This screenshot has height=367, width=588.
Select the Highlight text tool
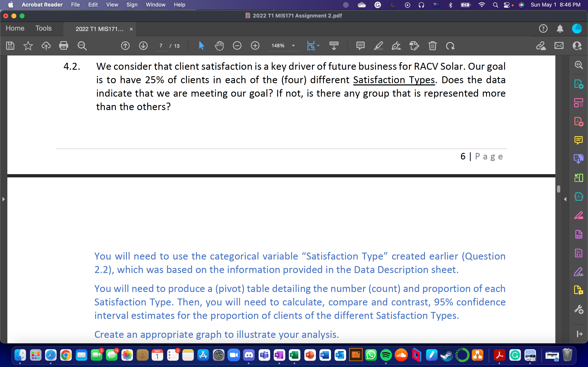point(379,46)
